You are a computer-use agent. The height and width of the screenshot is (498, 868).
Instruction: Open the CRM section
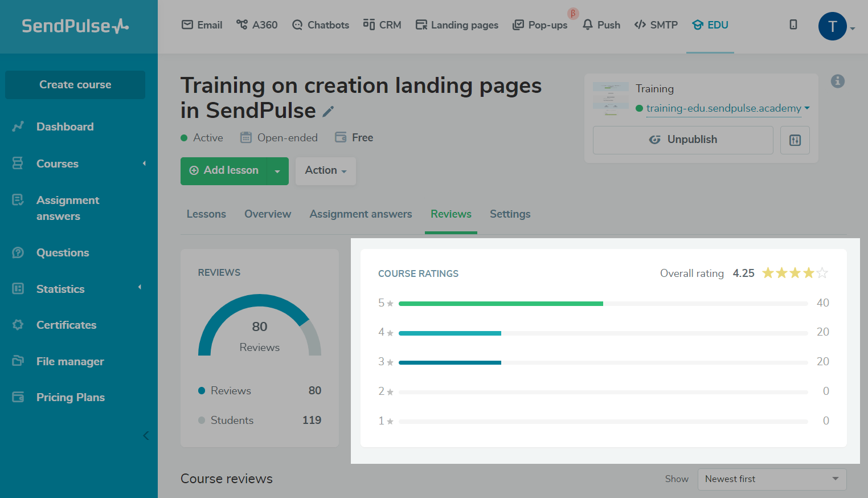382,25
